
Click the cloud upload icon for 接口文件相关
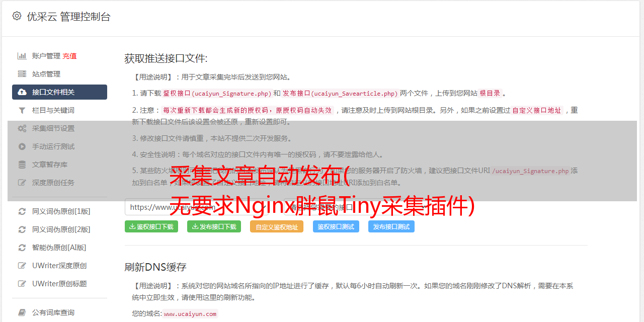click(22, 92)
